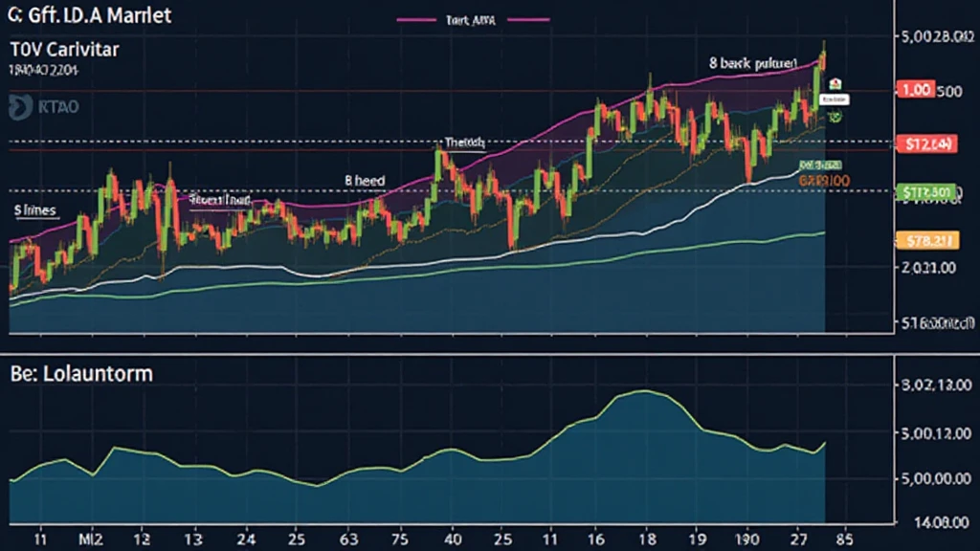The image size is (980, 551).
Task: Select the '8 back' annotation near the top
Action: 751,60
